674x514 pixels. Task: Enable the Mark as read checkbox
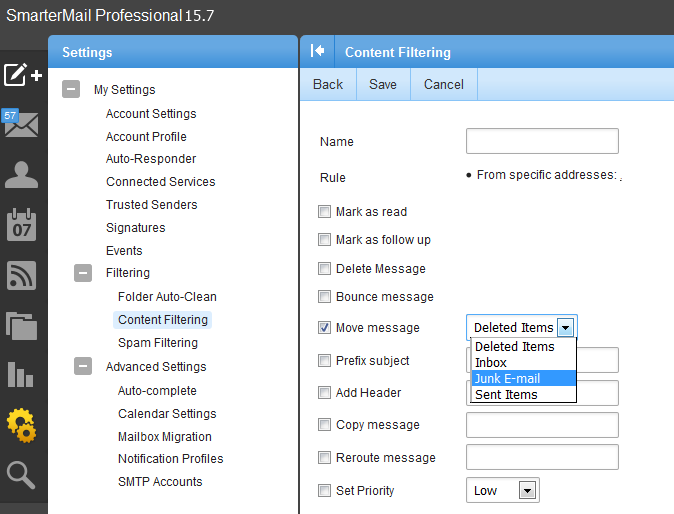point(324,212)
